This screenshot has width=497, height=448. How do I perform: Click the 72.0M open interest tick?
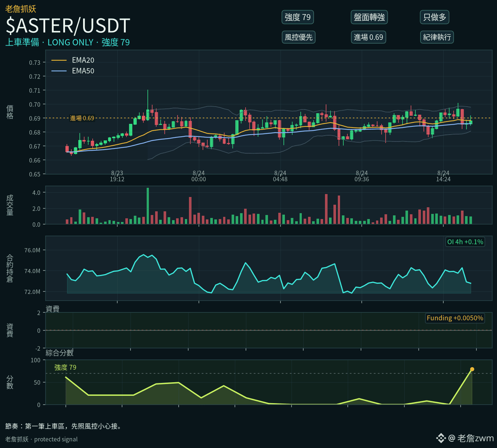[32, 292]
